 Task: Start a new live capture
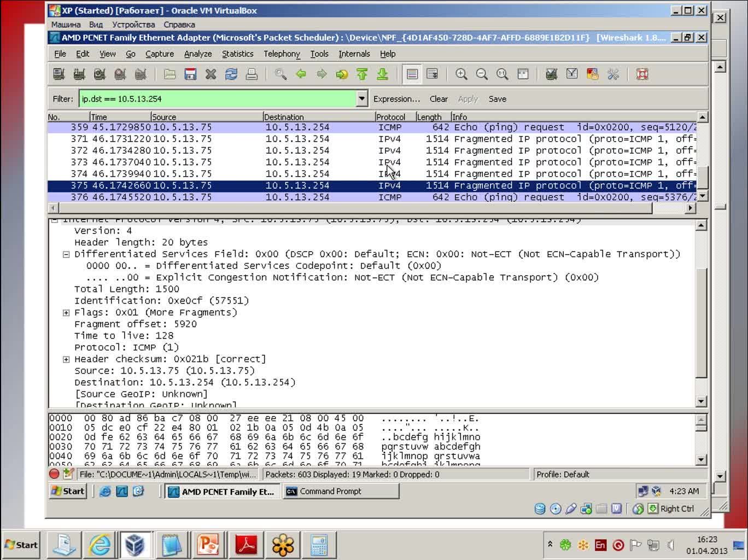click(x=100, y=74)
